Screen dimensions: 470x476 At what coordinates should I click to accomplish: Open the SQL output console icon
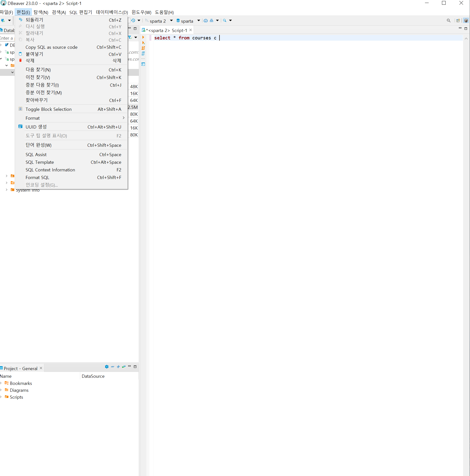(143, 64)
